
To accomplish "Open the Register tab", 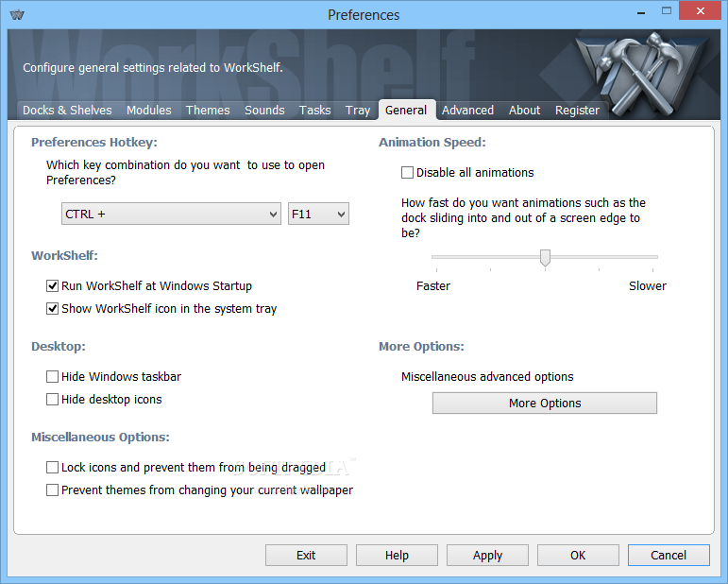I will point(578,111).
